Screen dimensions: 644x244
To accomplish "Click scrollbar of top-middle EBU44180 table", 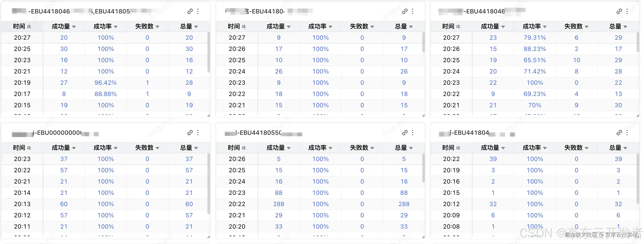I will [424, 42].
